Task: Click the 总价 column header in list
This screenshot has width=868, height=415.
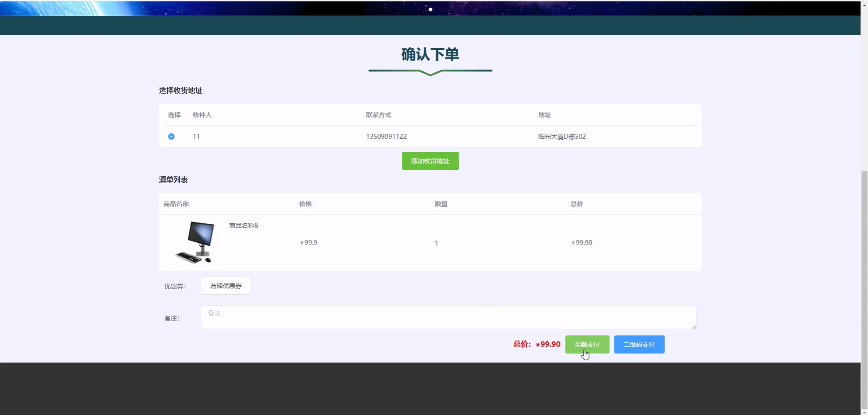Action: coord(576,204)
